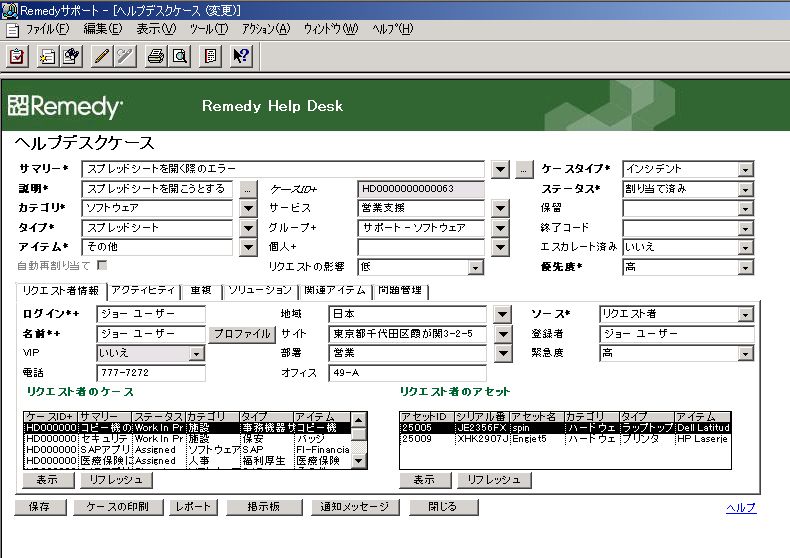The image size is (790, 558).
Task: Click the document icon left of the ファイル menu
Action: click(x=13, y=30)
